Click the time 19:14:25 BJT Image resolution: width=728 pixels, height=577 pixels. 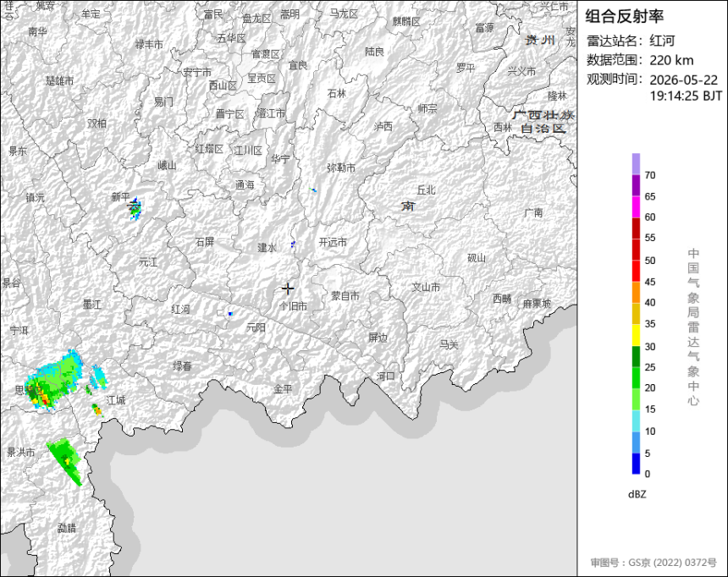click(x=686, y=96)
